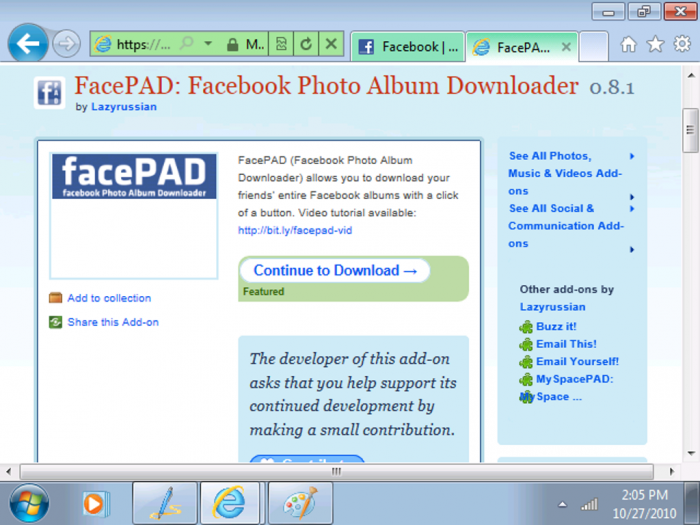Click the FacePAD add-on icon beside title
This screenshot has width=700, height=525.
point(50,92)
